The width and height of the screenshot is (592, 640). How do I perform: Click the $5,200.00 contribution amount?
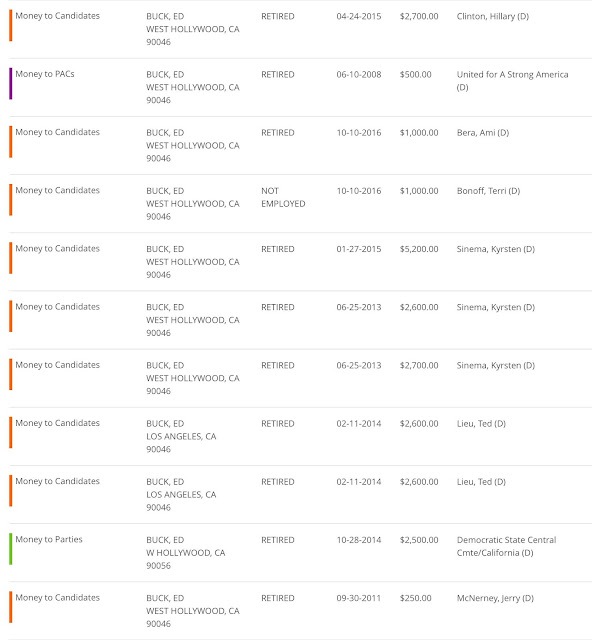tap(419, 249)
